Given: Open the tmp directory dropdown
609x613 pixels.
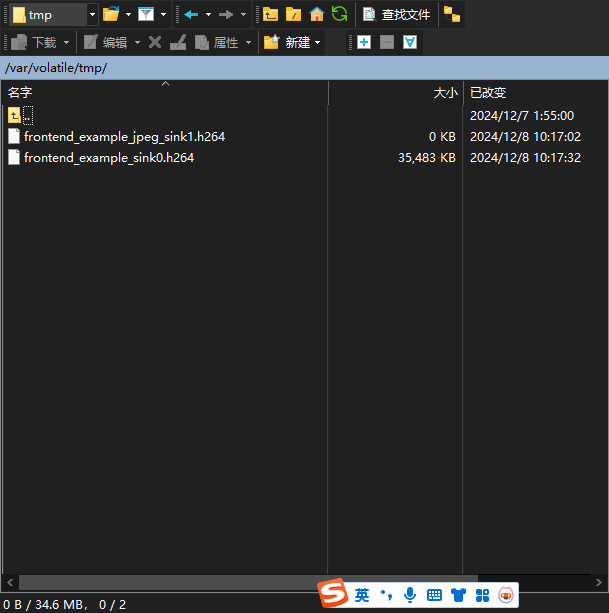Looking at the screenshot, I should point(92,15).
